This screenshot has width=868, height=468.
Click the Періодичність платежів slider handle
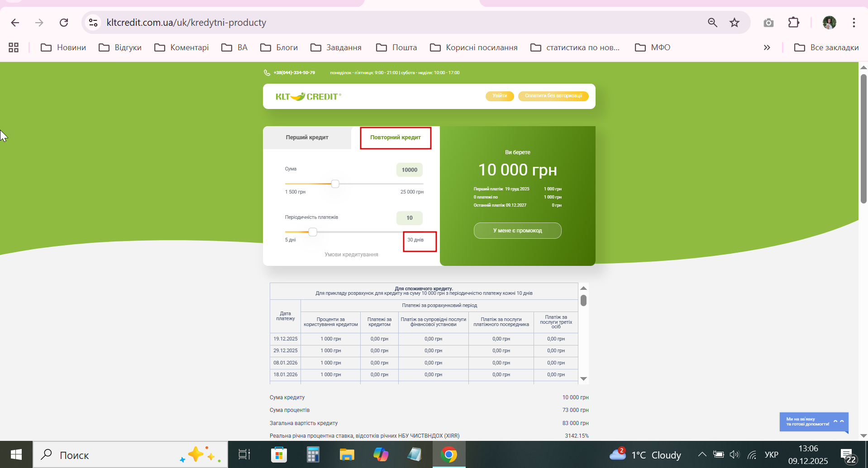(x=313, y=232)
